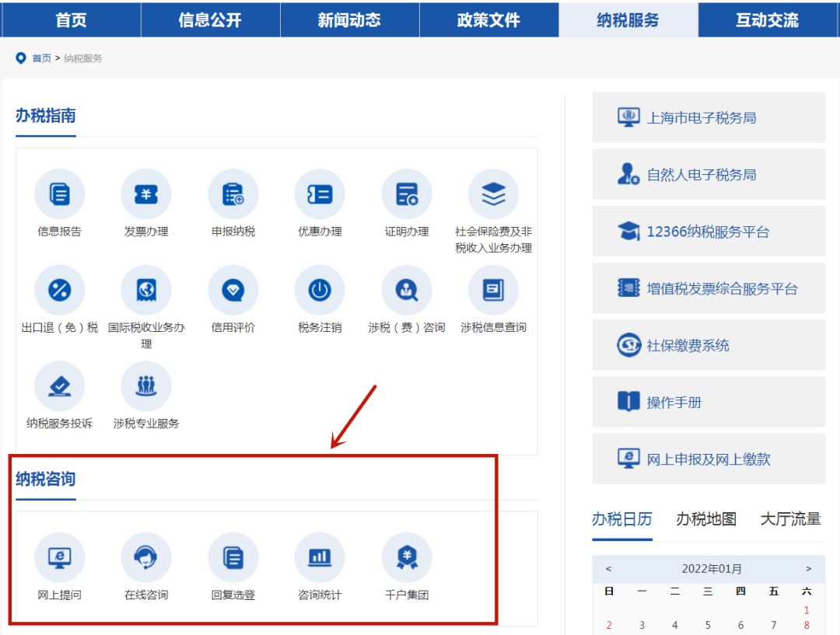The width and height of the screenshot is (840, 635).
Task: Start 在线咨询 headset icon
Action: 146,557
